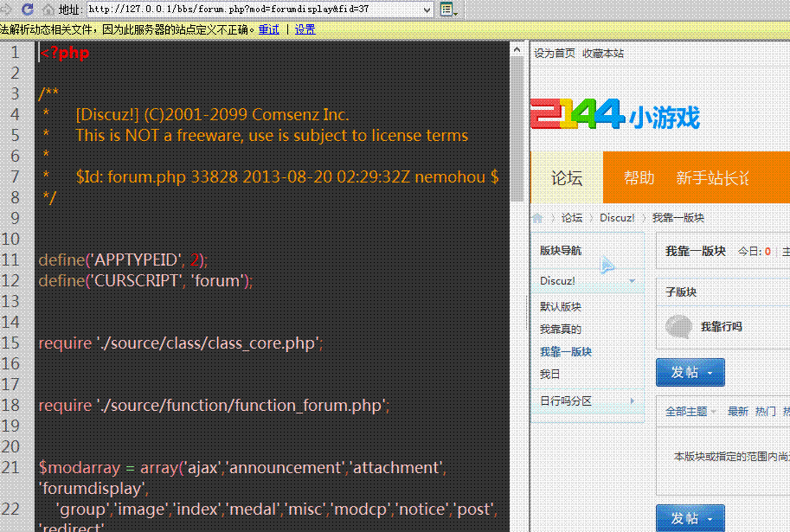Click the '<?php' opening tag in code
Viewport: 790px width, 532px height.
tap(65, 53)
